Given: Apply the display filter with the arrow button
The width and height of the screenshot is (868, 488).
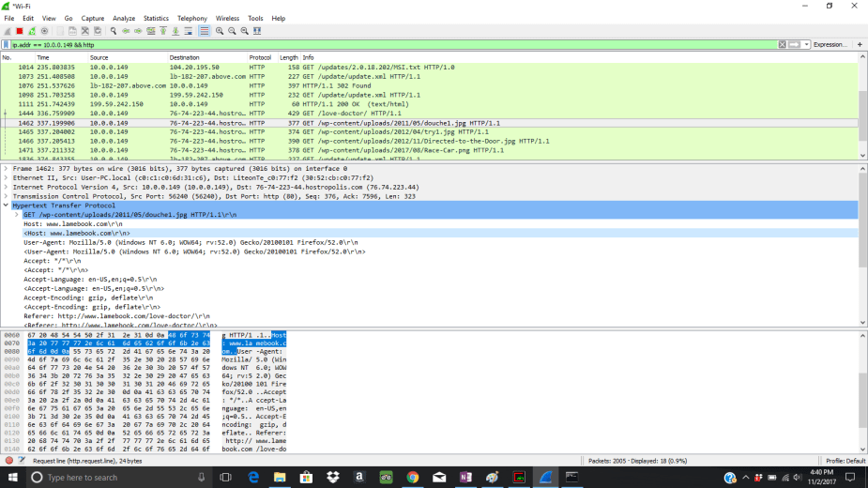Looking at the screenshot, I should point(795,44).
